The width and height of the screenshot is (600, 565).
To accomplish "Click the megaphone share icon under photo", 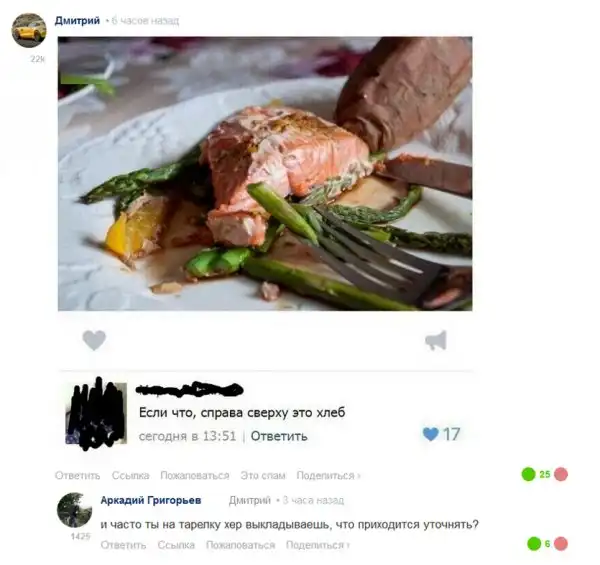I will (x=436, y=340).
